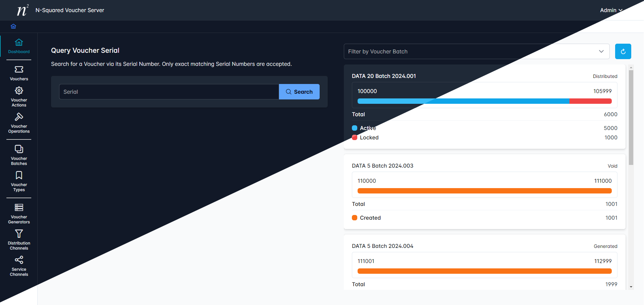Open Voucher Actions gear icon

tap(19, 91)
